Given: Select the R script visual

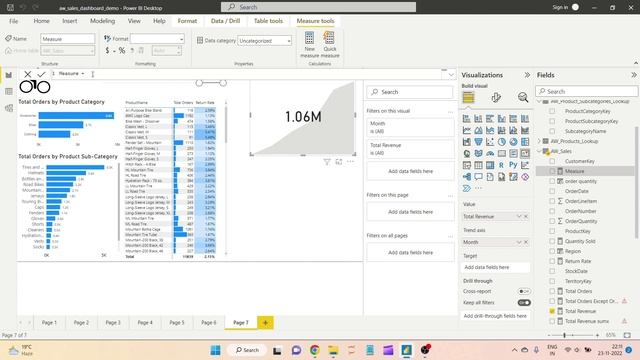Looking at the screenshot, I should [x=502, y=165].
